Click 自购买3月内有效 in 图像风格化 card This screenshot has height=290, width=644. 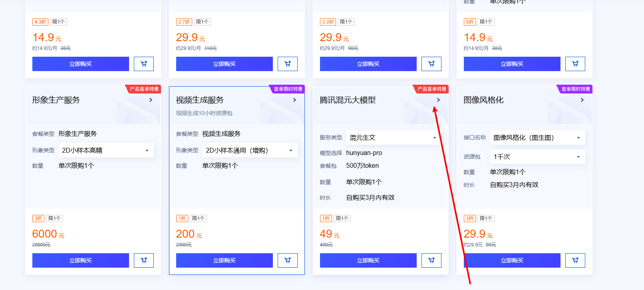click(x=514, y=185)
